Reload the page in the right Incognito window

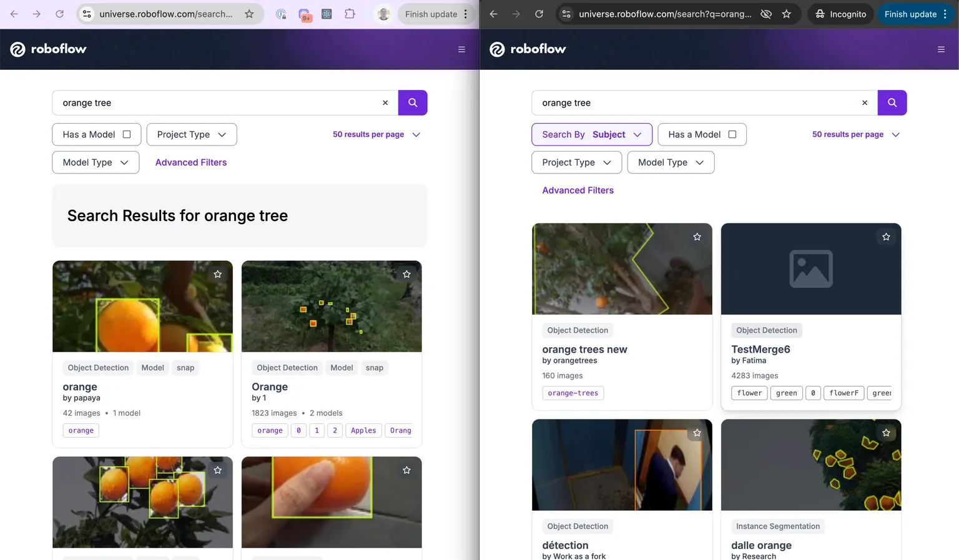[x=539, y=14]
